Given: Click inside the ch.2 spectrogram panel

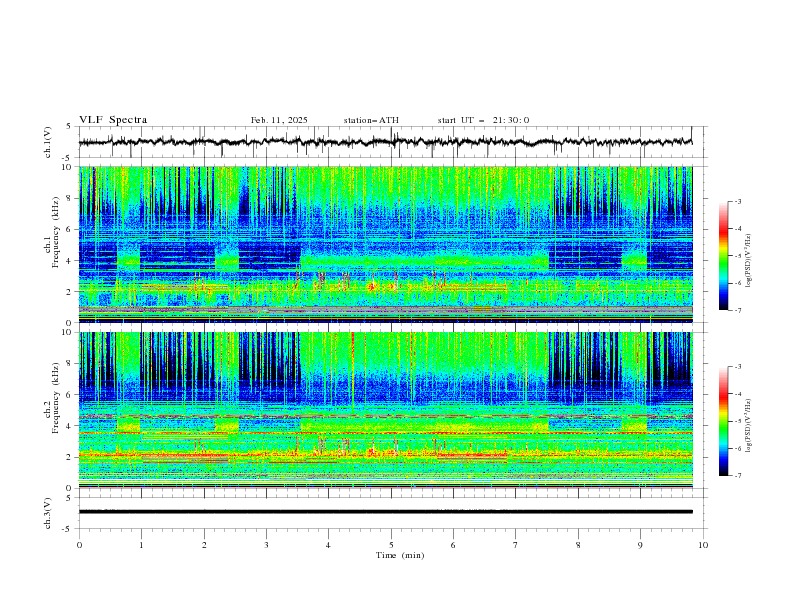Looking at the screenshot, I should click(x=385, y=410).
